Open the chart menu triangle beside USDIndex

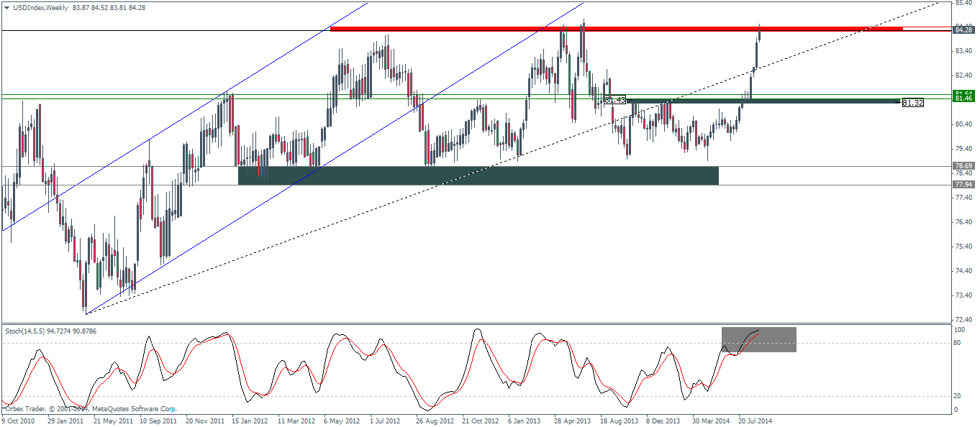[6, 8]
